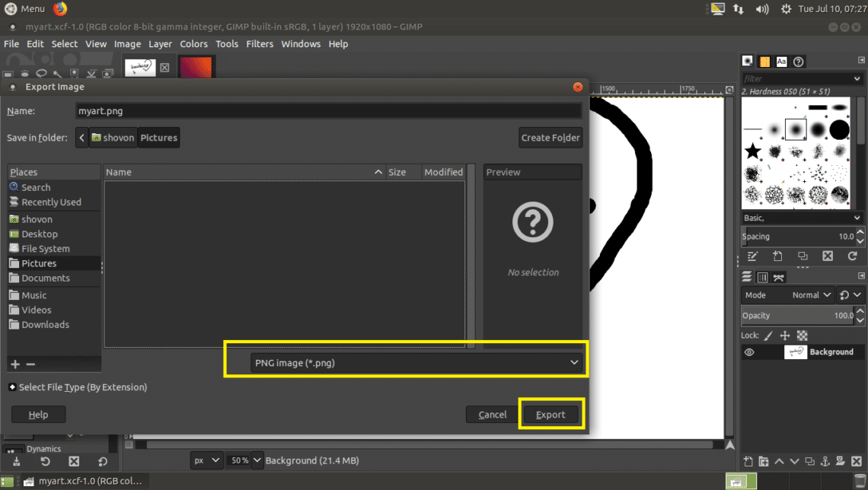Open the Filters menu

(x=260, y=44)
